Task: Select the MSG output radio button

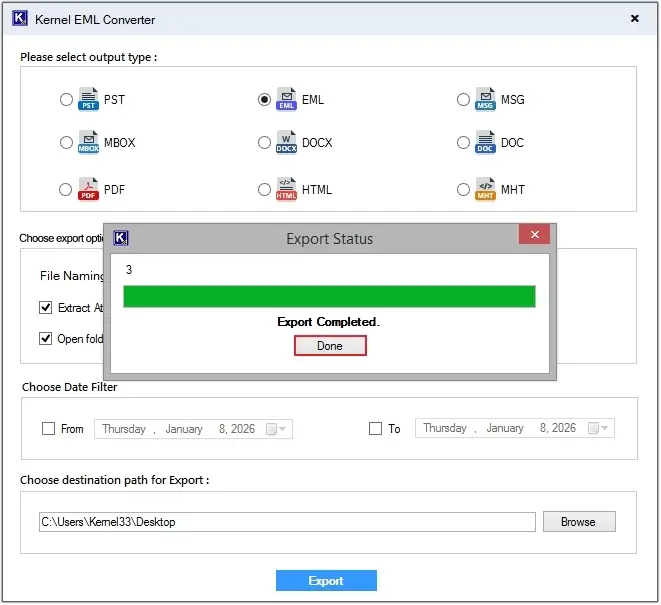Action: (x=463, y=99)
